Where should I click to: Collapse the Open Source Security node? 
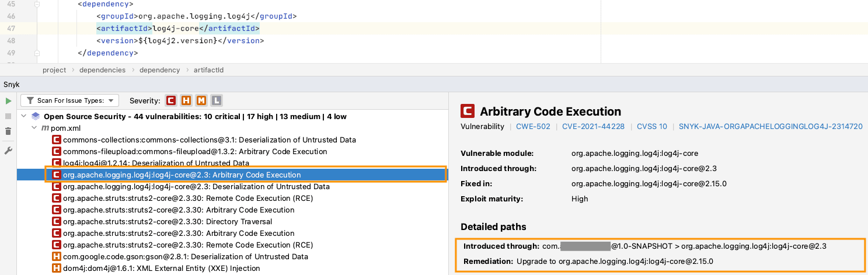point(24,116)
